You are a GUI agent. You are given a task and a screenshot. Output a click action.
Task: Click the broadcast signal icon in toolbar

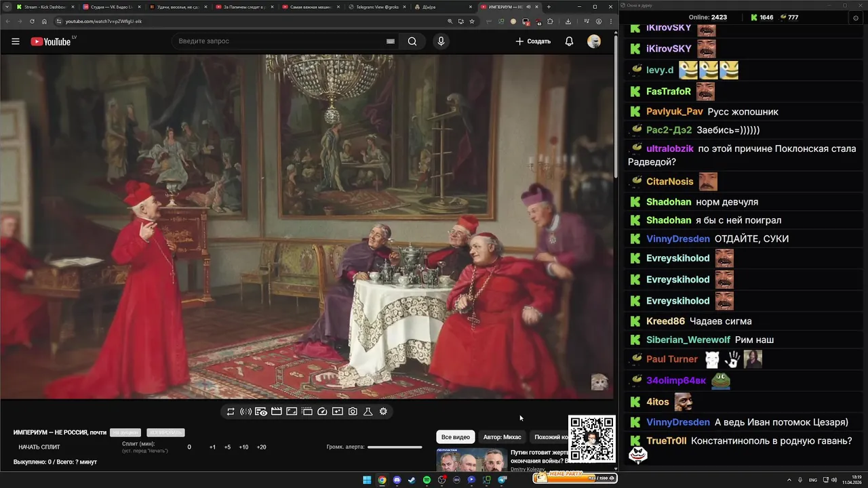click(245, 411)
